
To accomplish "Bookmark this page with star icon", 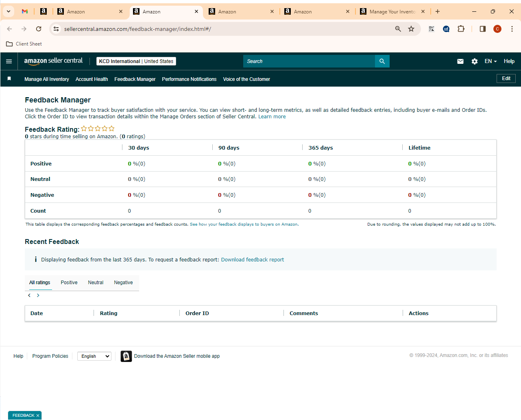I will coord(411,29).
